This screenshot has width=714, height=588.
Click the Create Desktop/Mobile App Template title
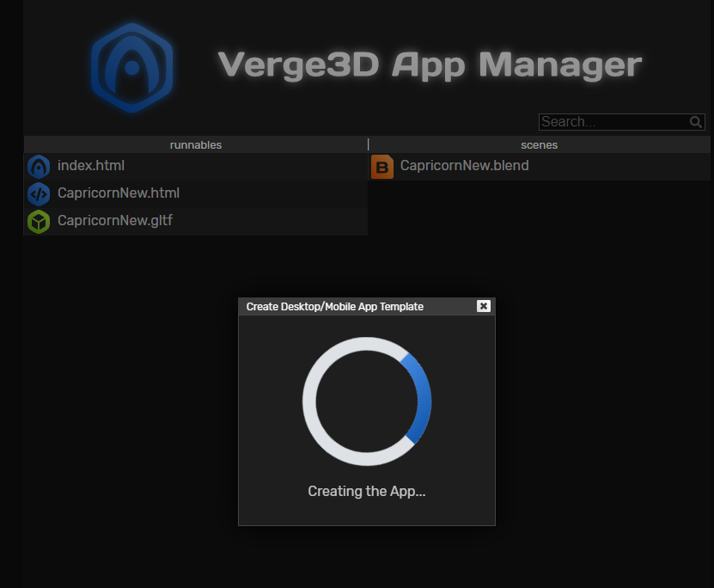(x=335, y=307)
